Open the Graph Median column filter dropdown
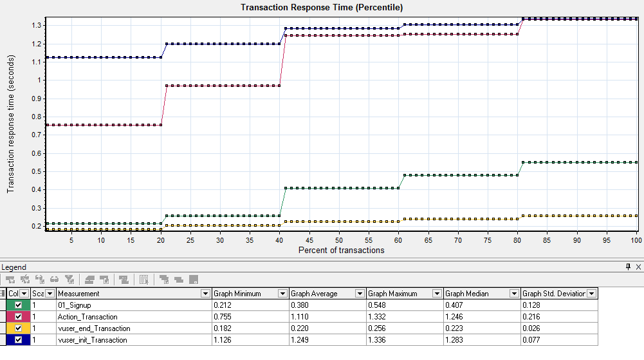The height and width of the screenshot is (360, 644). pos(514,294)
